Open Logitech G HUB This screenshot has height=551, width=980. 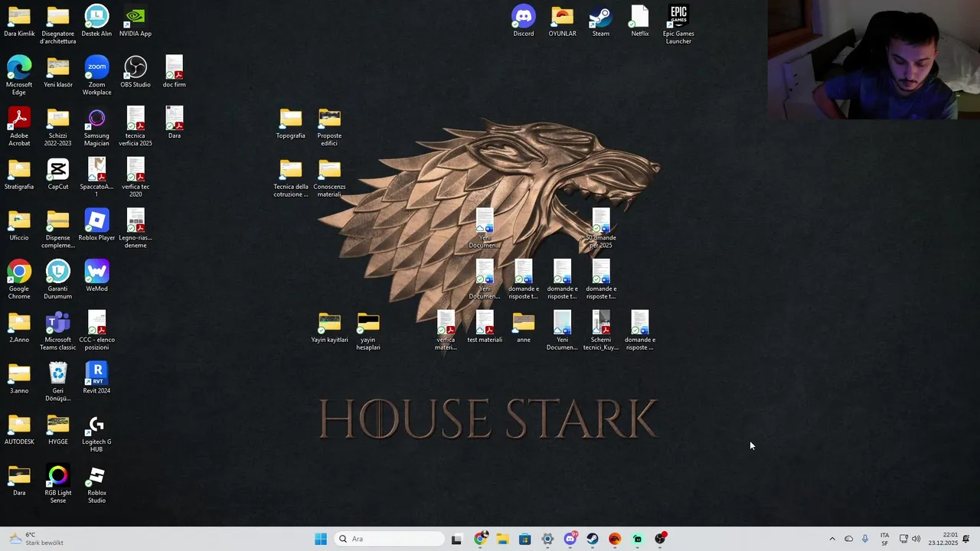(x=96, y=432)
